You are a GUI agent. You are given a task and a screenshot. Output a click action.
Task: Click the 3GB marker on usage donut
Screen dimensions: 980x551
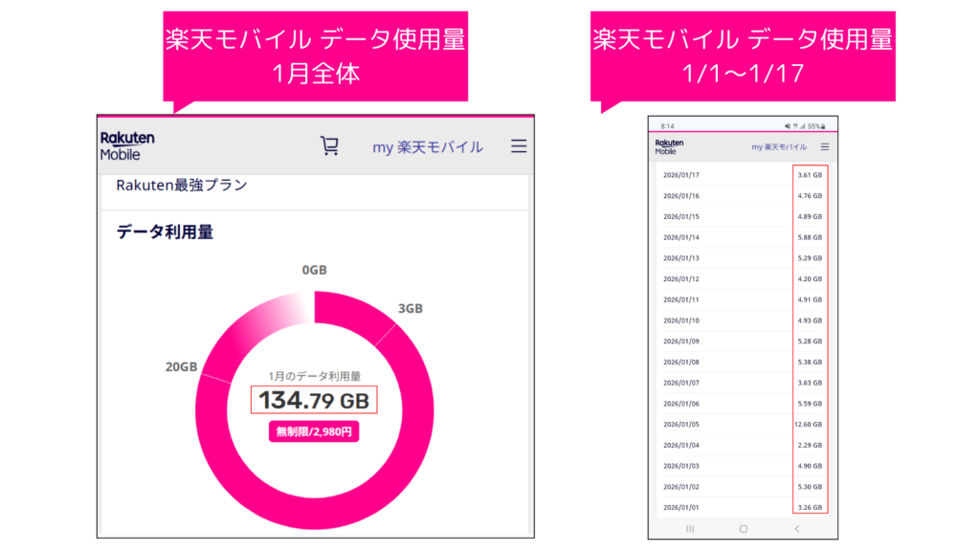click(411, 308)
